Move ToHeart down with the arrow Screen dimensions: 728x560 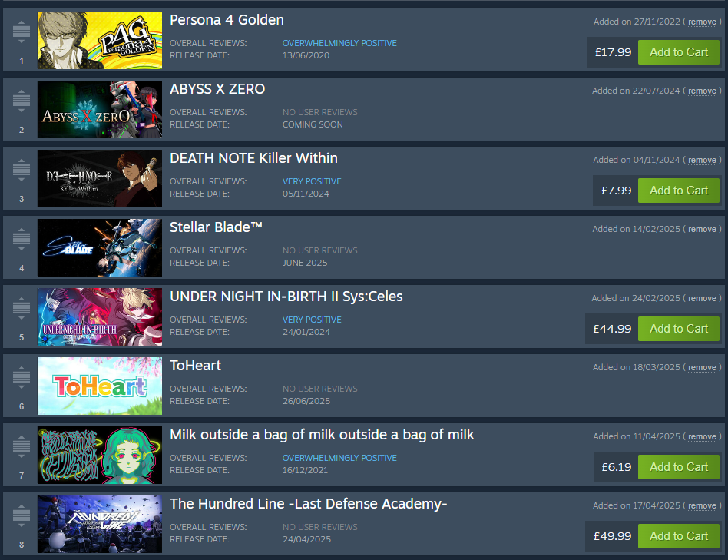point(22,387)
